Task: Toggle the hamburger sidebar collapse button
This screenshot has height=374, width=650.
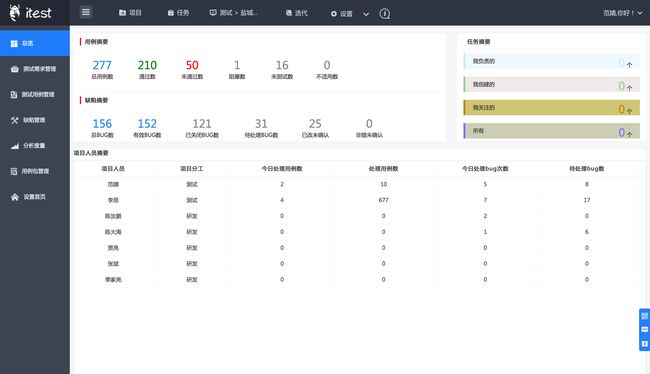Action: click(86, 12)
